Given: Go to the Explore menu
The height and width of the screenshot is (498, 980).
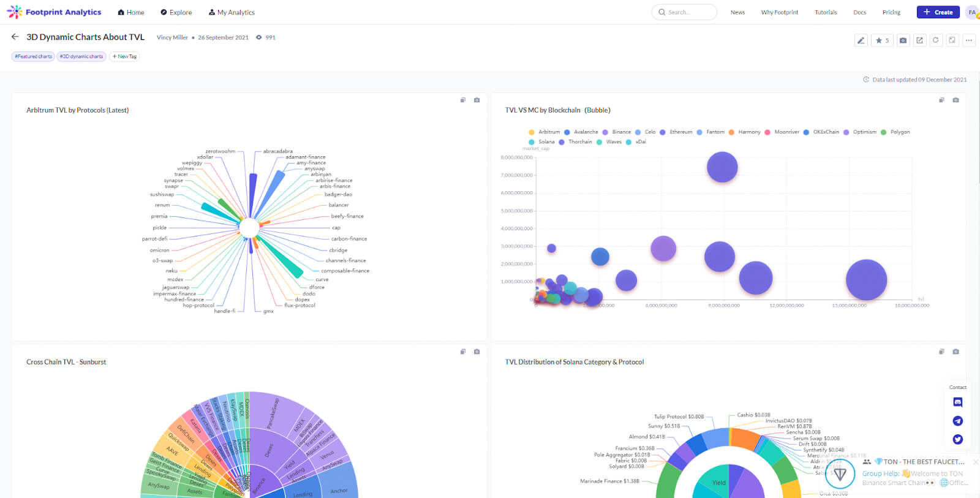Looking at the screenshot, I should click(176, 12).
